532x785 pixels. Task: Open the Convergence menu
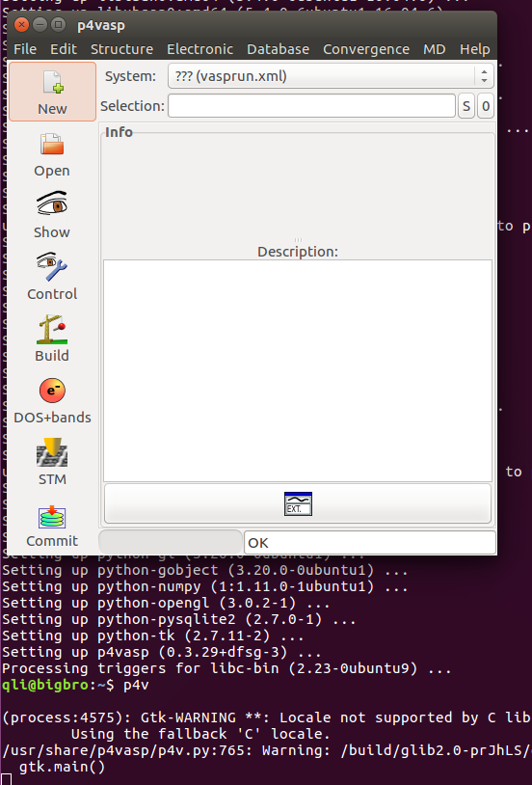tap(366, 49)
